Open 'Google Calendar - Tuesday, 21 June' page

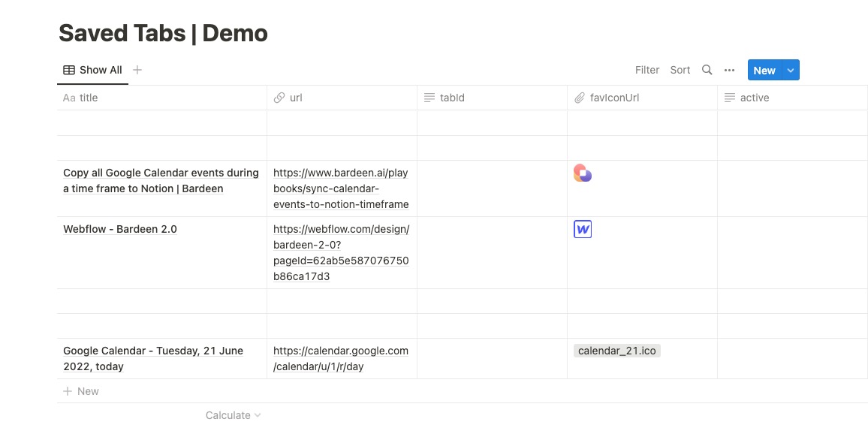(x=153, y=358)
